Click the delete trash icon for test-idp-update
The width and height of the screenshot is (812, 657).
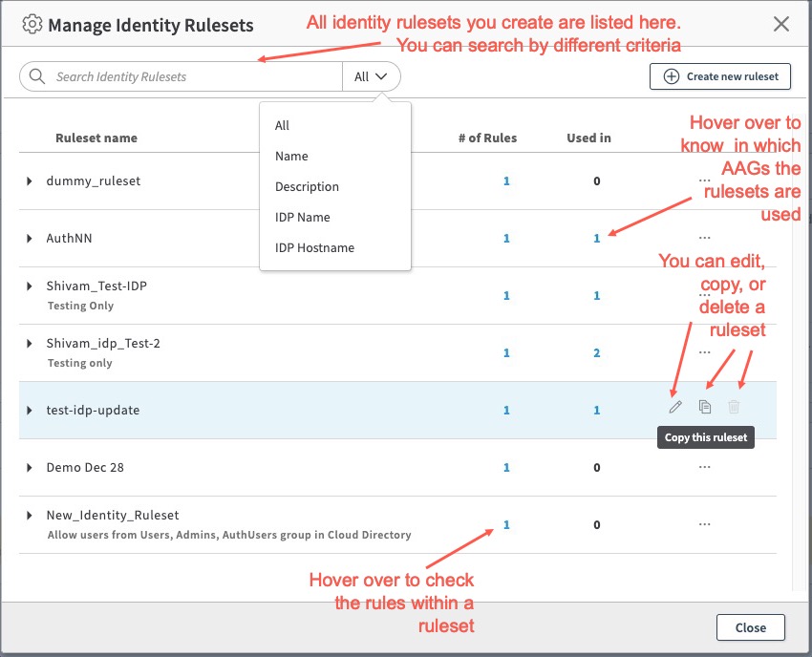(x=734, y=407)
